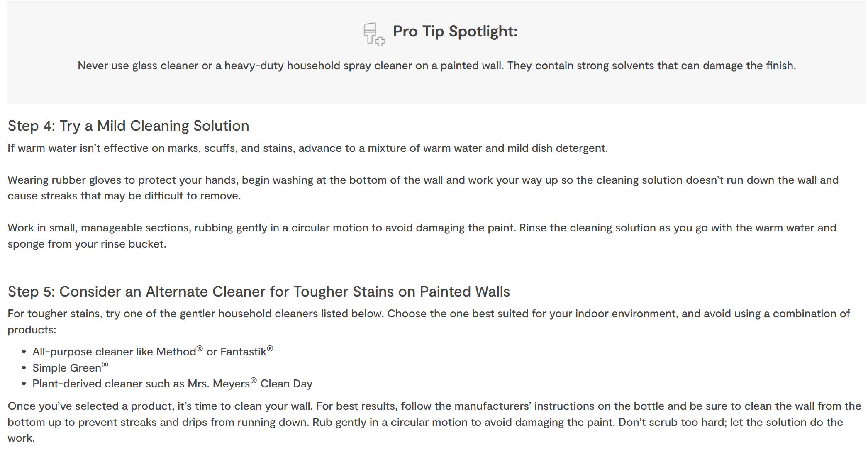Click the registered trademark symbol after Simple Green
868x457 pixels.
tap(105, 365)
